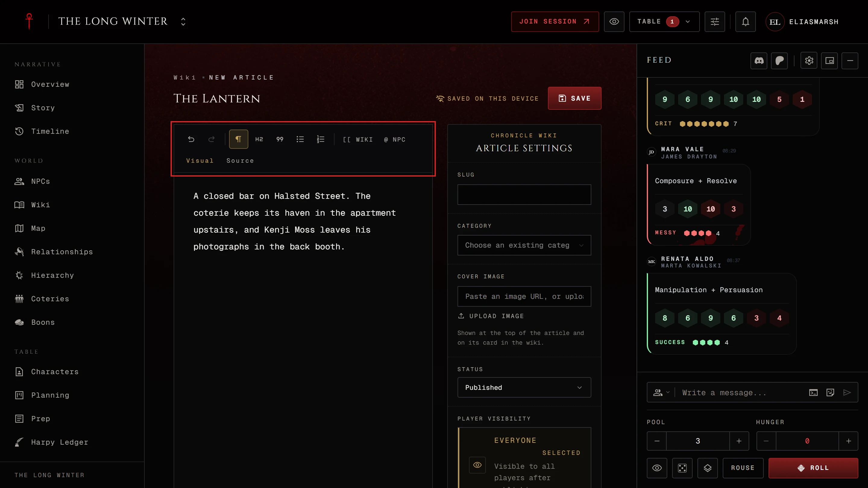Insert a WIKI link from toolbar
The width and height of the screenshot is (868, 488).
point(358,139)
